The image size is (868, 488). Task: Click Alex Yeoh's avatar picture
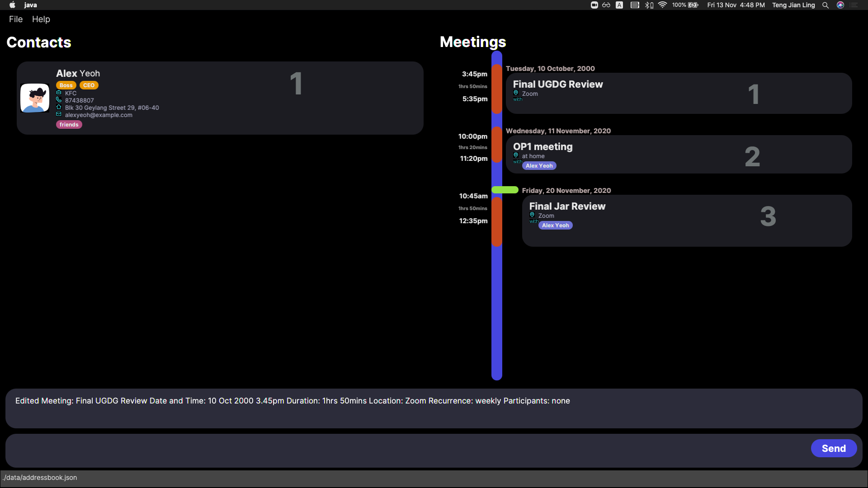(35, 98)
